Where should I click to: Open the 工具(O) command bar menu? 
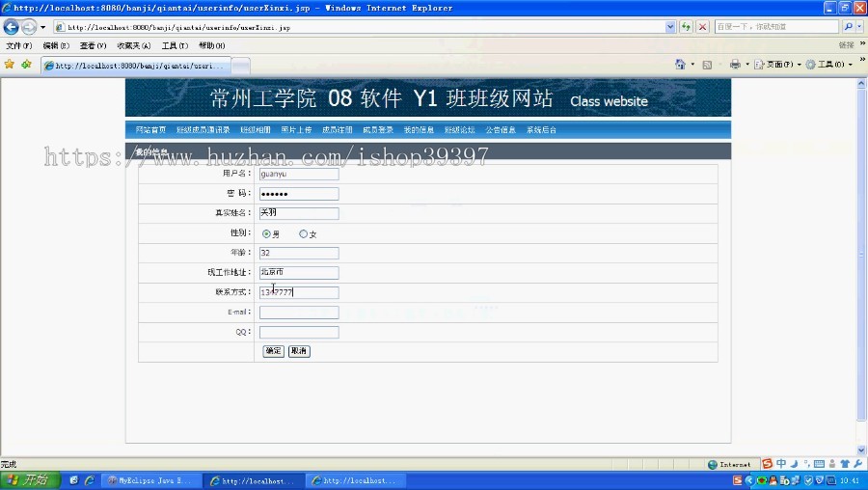[828, 65]
